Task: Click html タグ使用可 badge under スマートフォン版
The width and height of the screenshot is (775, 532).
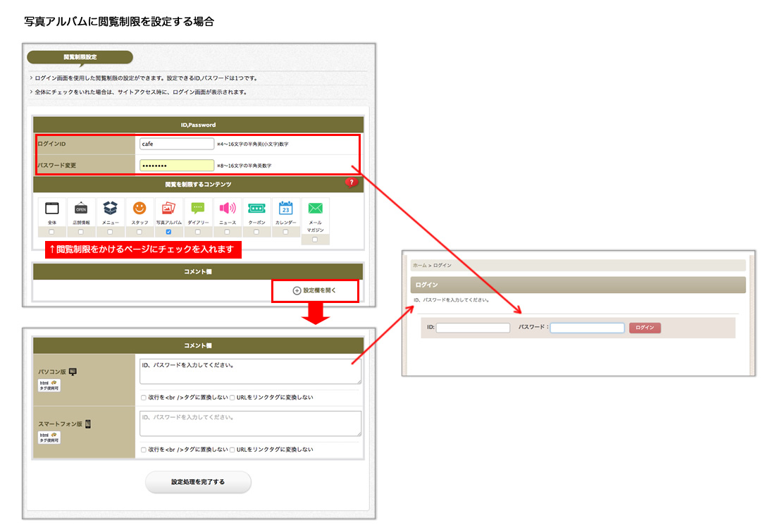Action: pyautogui.click(x=49, y=438)
